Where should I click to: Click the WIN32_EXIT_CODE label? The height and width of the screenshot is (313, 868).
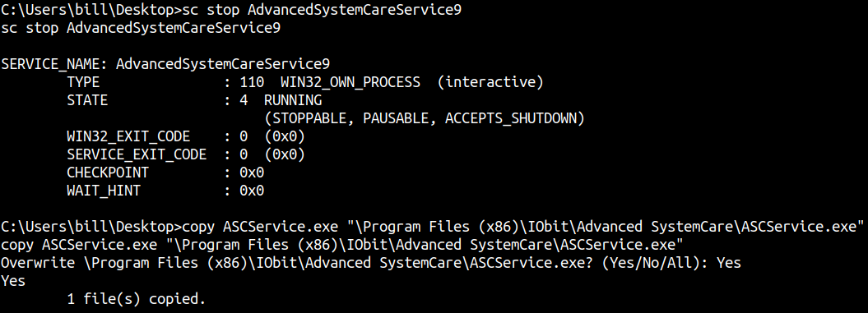pyautogui.click(x=128, y=136)
